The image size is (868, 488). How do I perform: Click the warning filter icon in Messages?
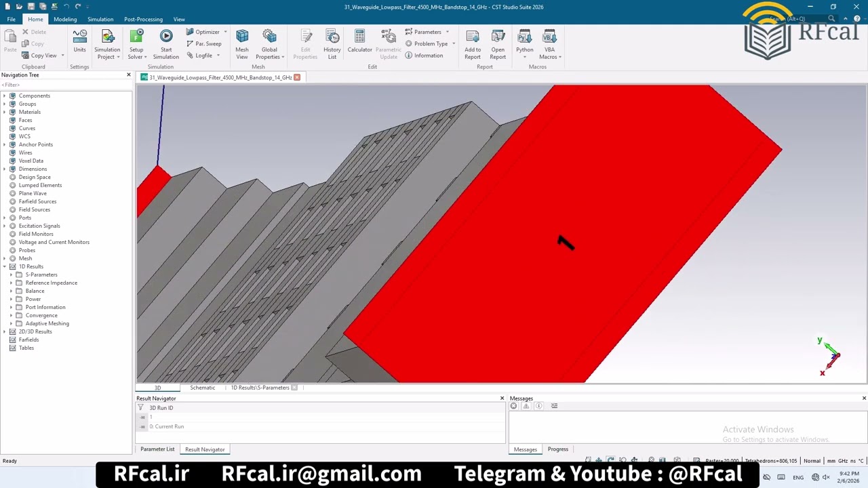526,406
